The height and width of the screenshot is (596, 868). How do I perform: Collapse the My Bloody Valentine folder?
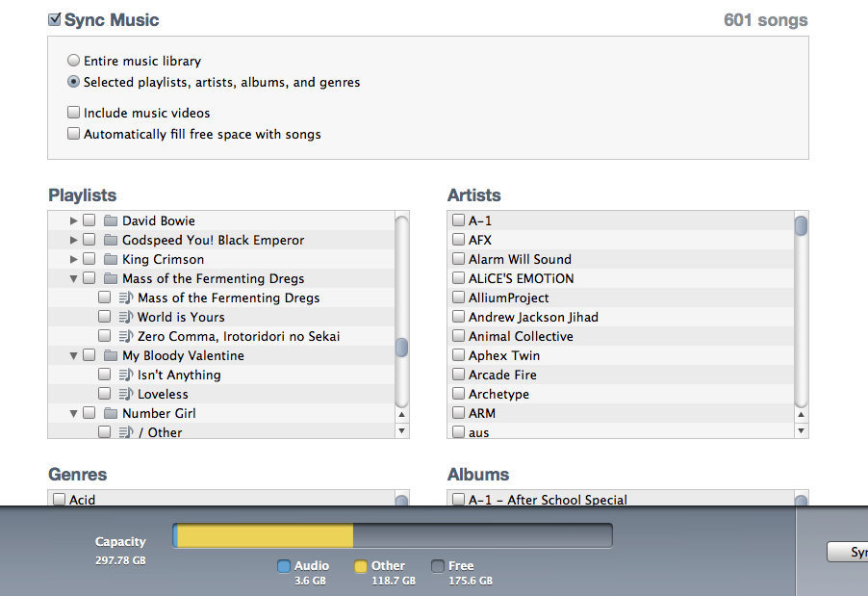pos(74,355)
